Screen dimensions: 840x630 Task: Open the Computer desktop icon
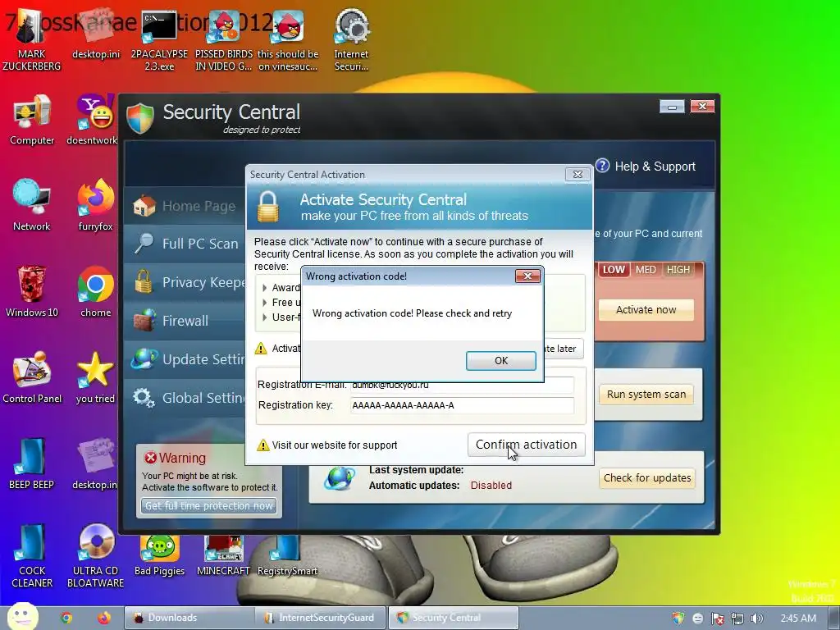click(x=32, y=120)
